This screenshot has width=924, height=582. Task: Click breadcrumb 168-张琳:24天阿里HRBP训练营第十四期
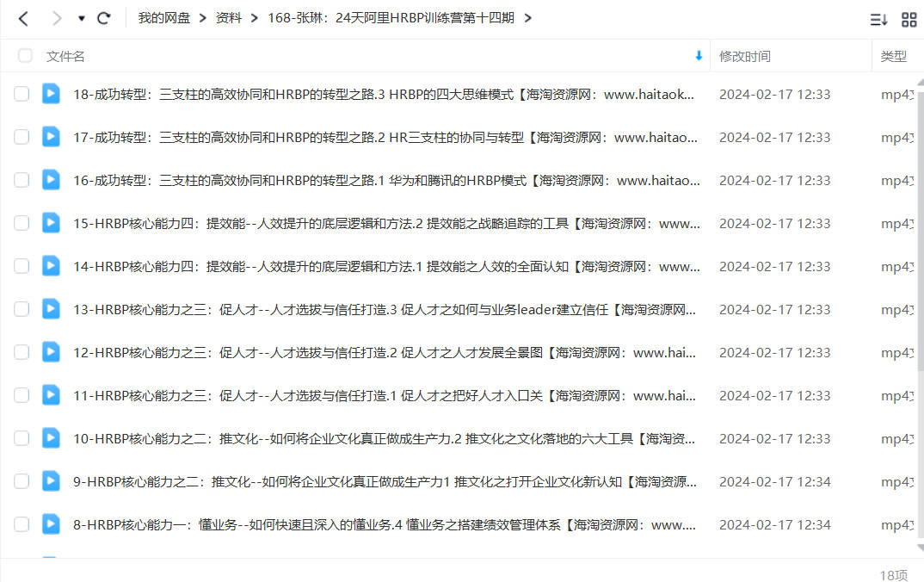[x=391, y=18]
